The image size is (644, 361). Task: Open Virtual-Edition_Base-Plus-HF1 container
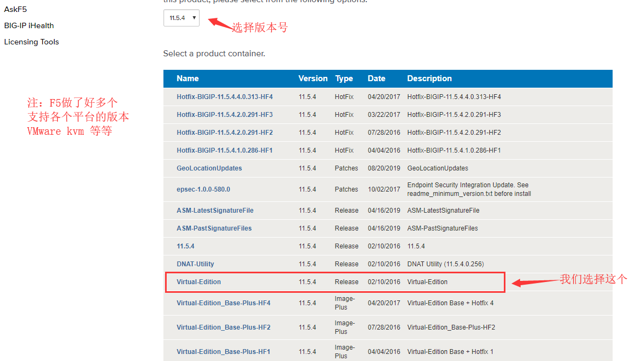(x=224, y=352)
